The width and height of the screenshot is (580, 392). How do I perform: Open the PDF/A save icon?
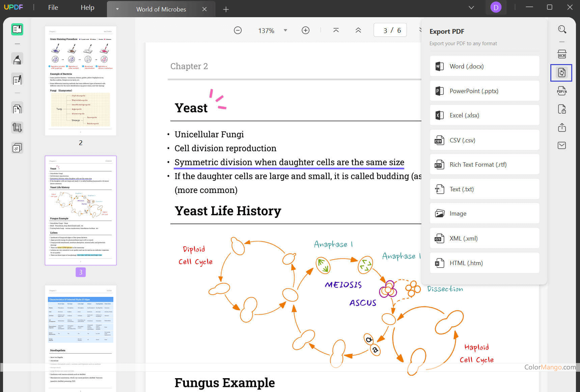click(561, 91)
